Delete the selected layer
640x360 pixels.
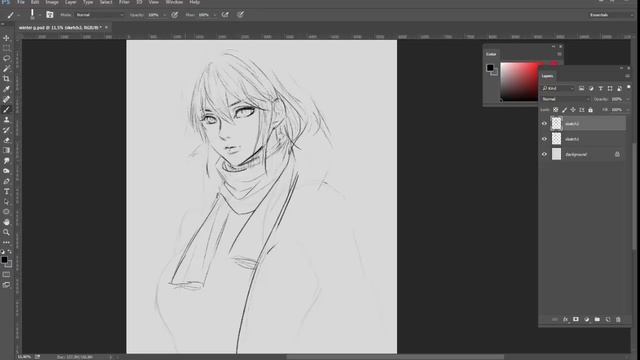click(x=618, y=320)
